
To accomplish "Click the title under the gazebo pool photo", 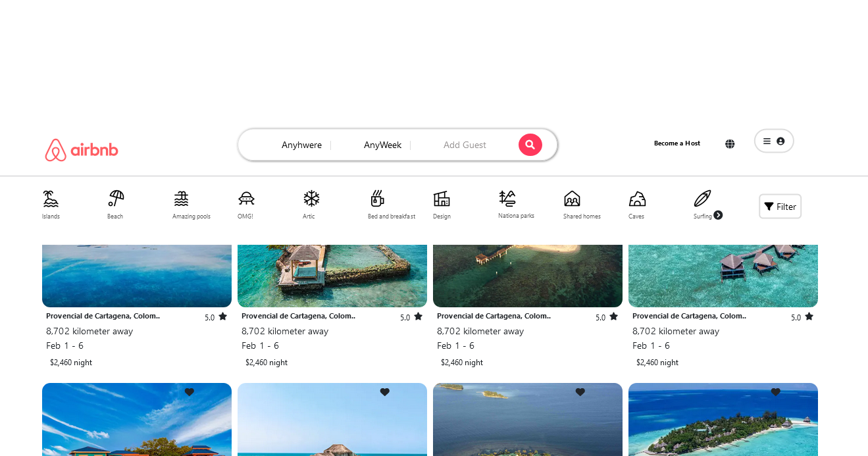I will point(299,316).
